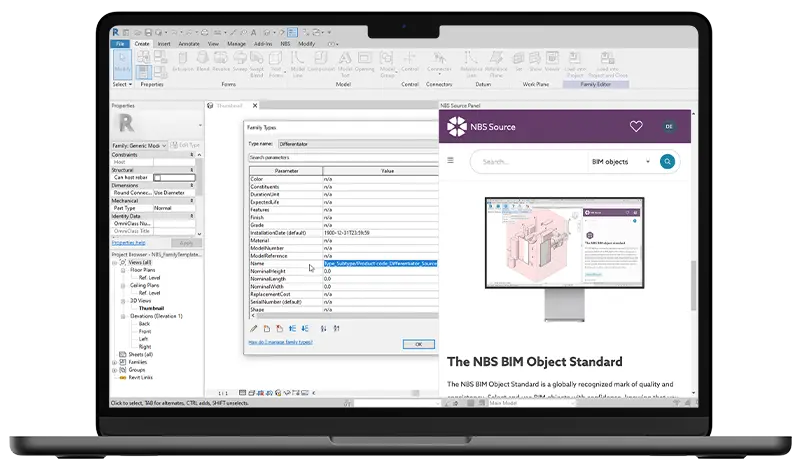Click the Save icon in quick access toolbar

click(x=148, y=32)
